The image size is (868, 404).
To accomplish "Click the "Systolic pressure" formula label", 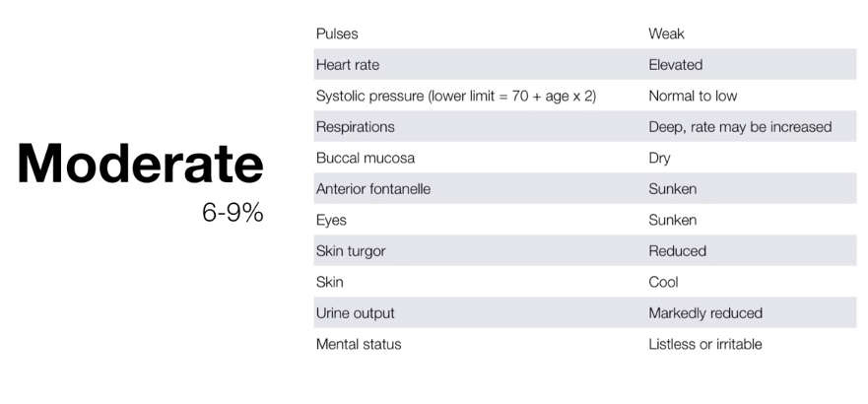I will coord(456,97).
